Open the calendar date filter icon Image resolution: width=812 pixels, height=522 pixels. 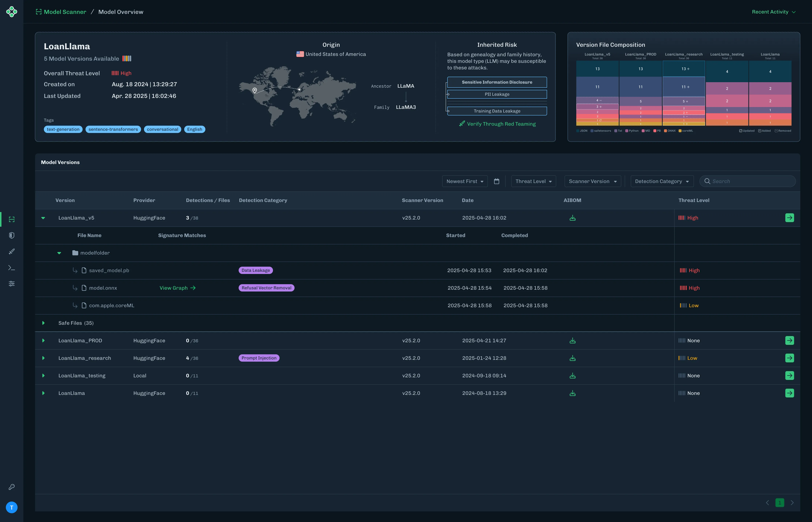(x=496, y=181)
